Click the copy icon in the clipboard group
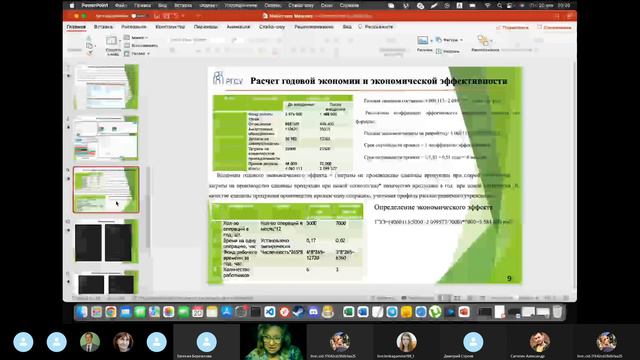 (89, 46)
